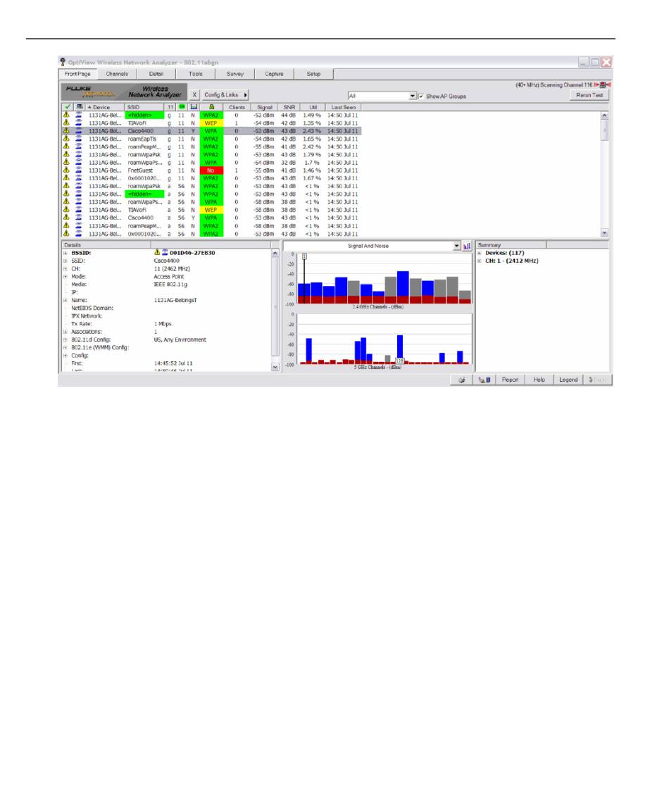Click the Legend button
669x812 pixels.
568,380
